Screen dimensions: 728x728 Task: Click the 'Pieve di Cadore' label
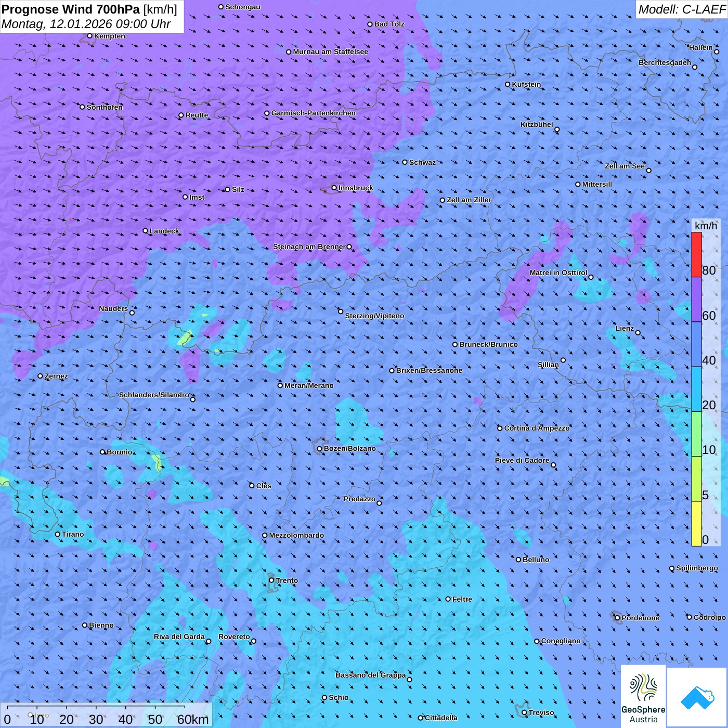522,460
